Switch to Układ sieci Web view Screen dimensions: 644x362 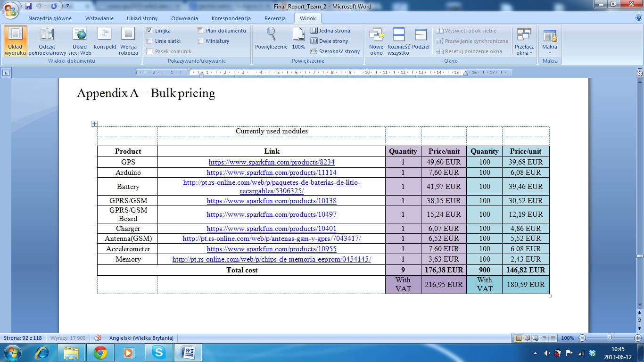pos(80,41)
